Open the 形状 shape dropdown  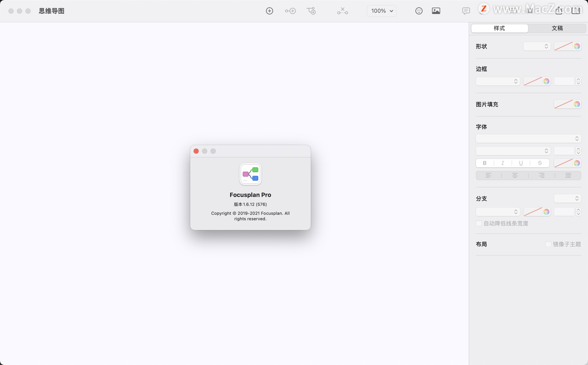537,46
